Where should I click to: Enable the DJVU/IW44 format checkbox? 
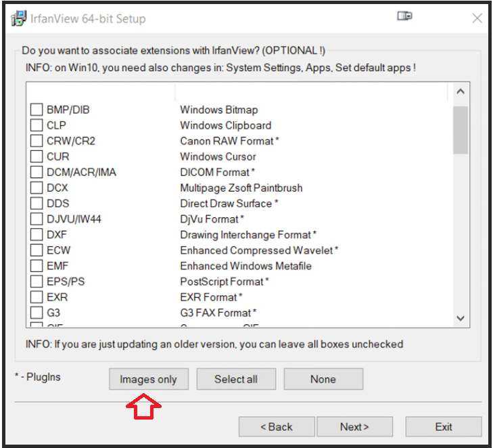click(x=37, y=219)
